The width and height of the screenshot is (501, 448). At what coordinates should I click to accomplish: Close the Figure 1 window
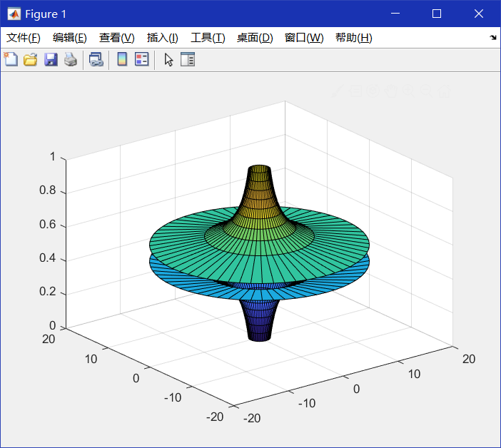(x=479, y=14)
